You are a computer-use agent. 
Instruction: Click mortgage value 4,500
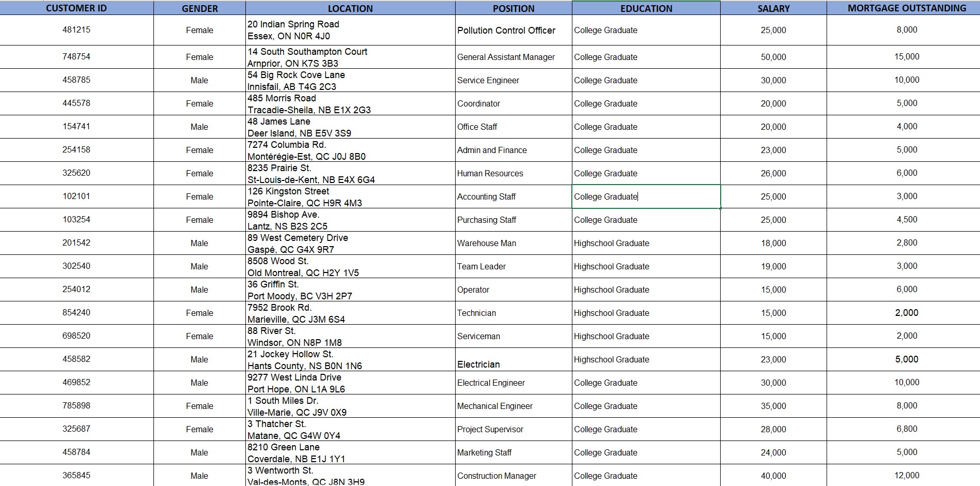907,220
